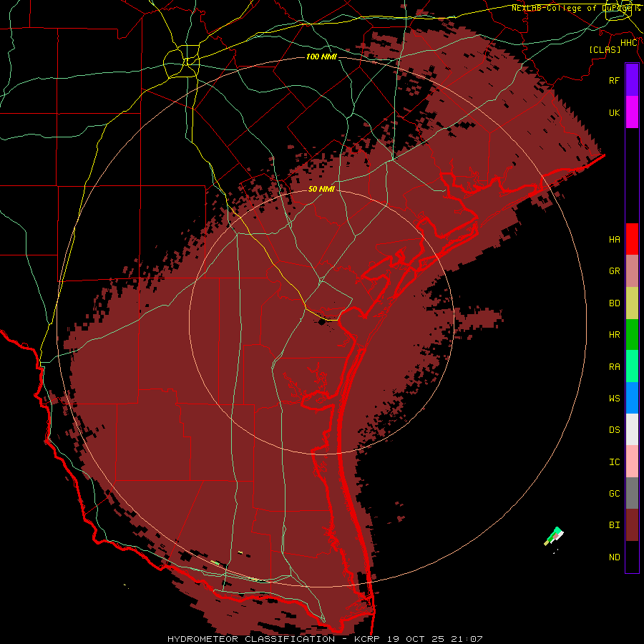Click the small green echo offshore
Viewport: 644px width, 644px height.
[x=555, y=535]
